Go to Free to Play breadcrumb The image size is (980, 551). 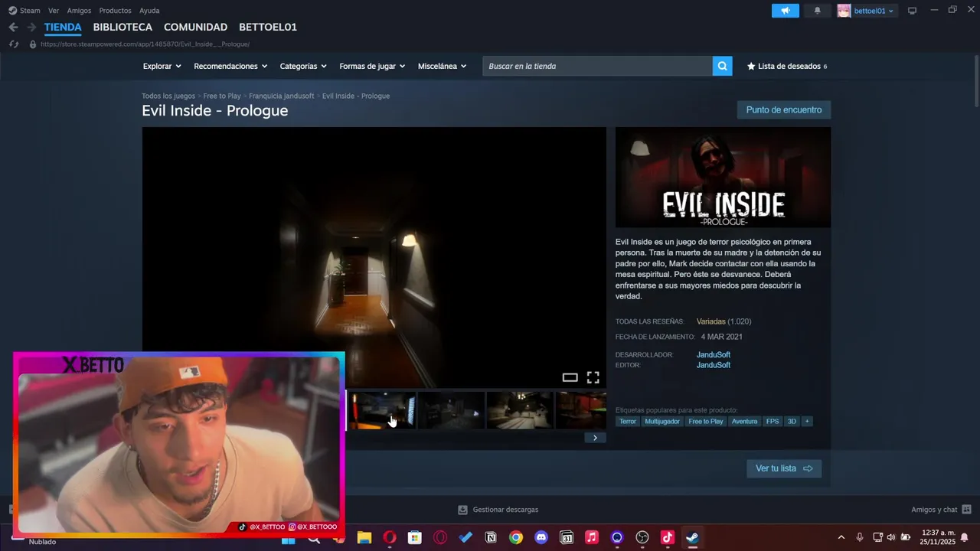[222, 96]
